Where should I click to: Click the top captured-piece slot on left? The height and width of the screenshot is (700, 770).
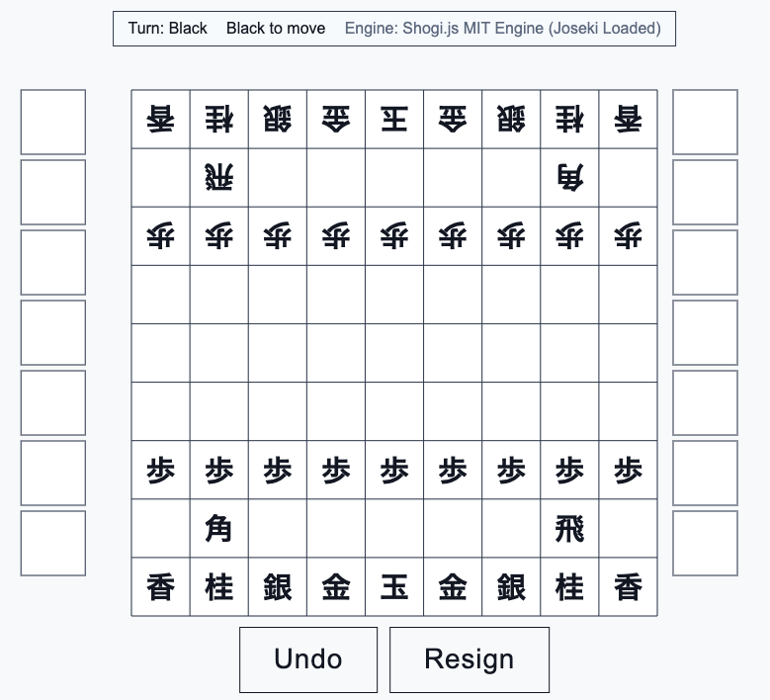(x=53, y=122)
